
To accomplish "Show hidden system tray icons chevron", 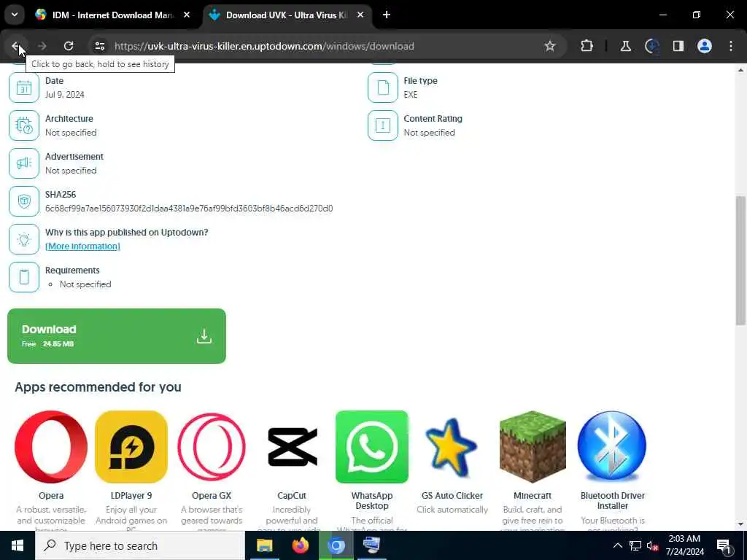I will pyautogui.click(x=617, y=545).
